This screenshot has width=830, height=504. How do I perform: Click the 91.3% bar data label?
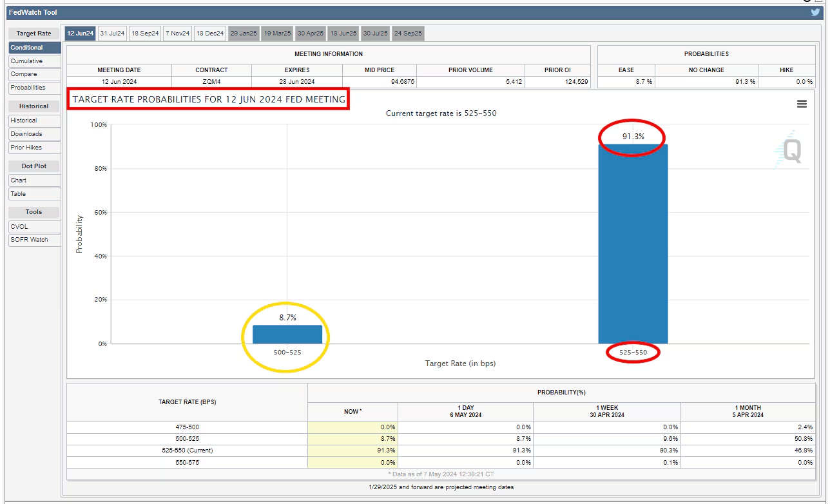pos(633,137)
